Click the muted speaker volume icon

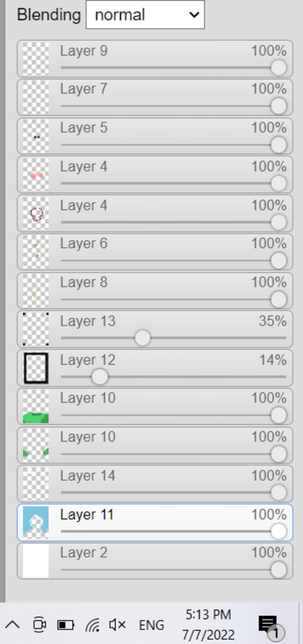point(117,625)
